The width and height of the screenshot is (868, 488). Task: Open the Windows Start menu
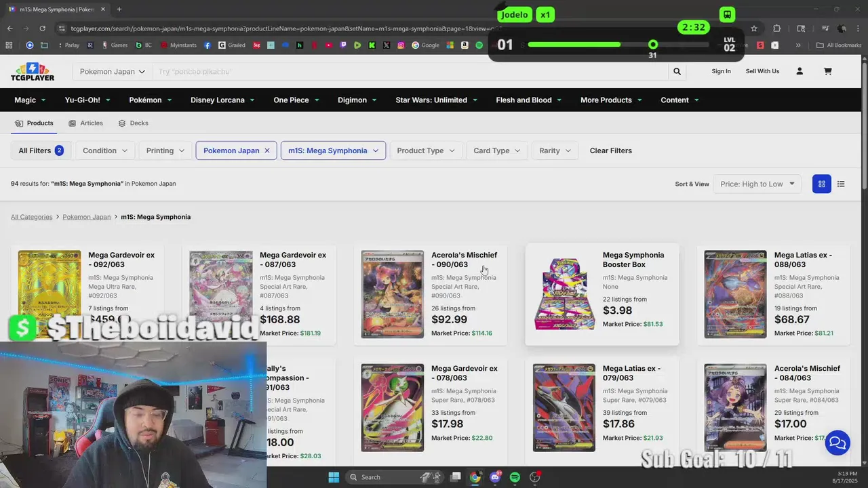334,477
